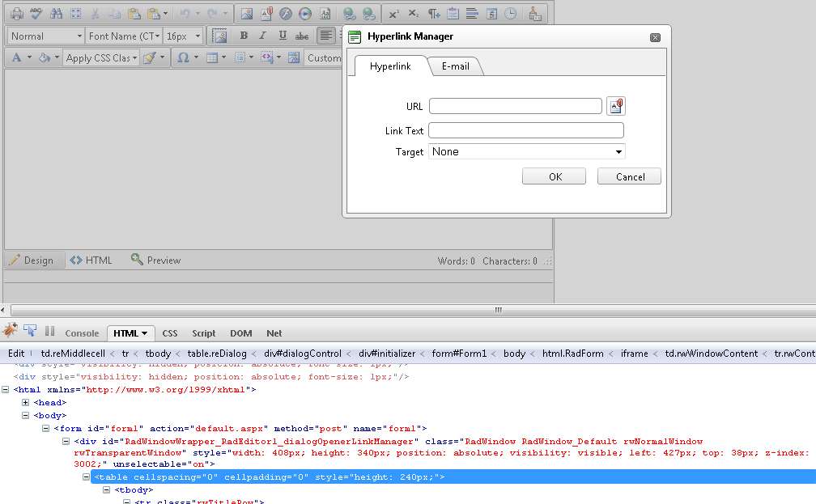Viewport: 816px width, 504px height.
Task: Open Find and Replace binoculars icon
Action: (x=56, y=14)
